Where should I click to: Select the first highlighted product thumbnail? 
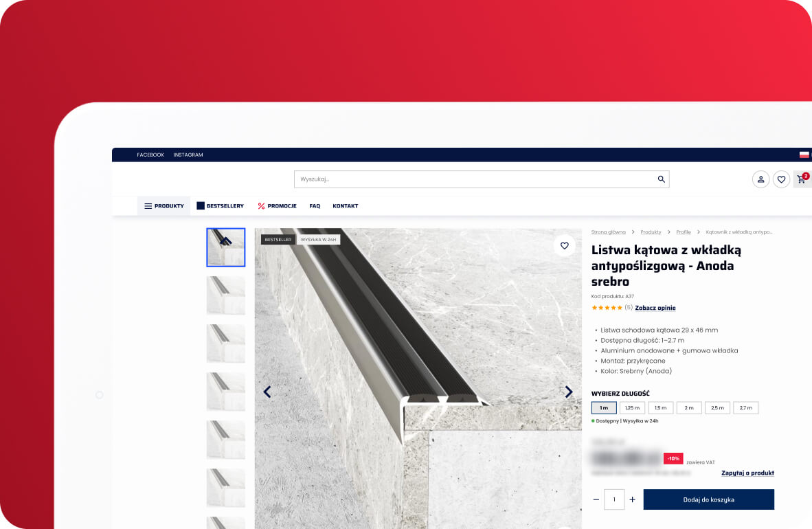tap(226, 247)
